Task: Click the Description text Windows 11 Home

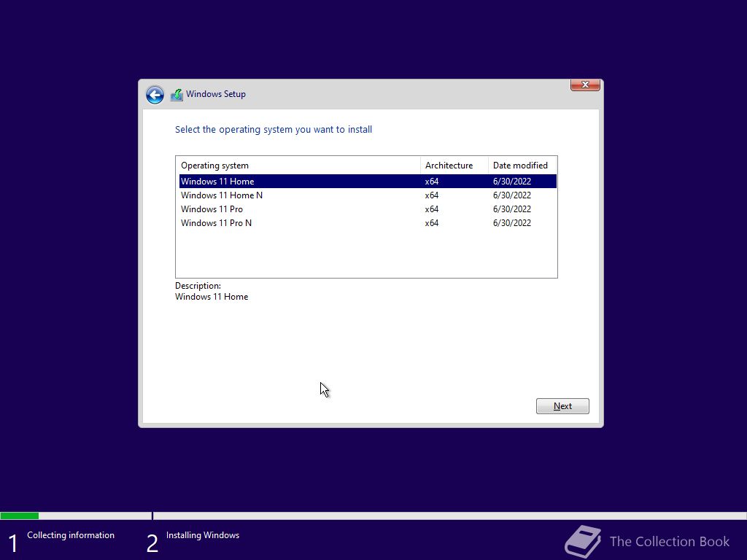Action: (212, 297)
